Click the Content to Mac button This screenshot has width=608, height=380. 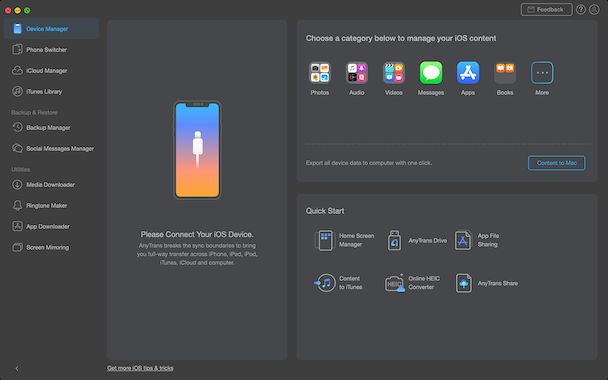coord(556,163)
